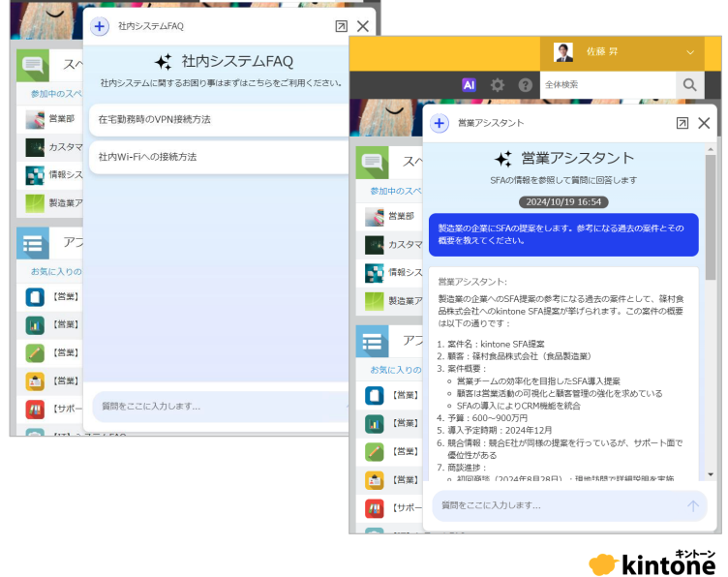Image resolution: width=728 pixels, height=577 pixels.
Task: Open 製造業ア space icon in left window
Action: point(35,203)
